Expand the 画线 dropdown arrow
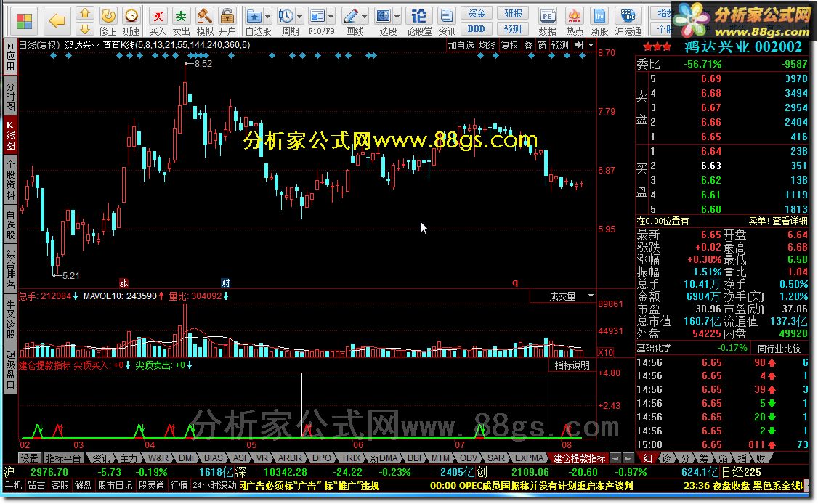 (365, 17)
